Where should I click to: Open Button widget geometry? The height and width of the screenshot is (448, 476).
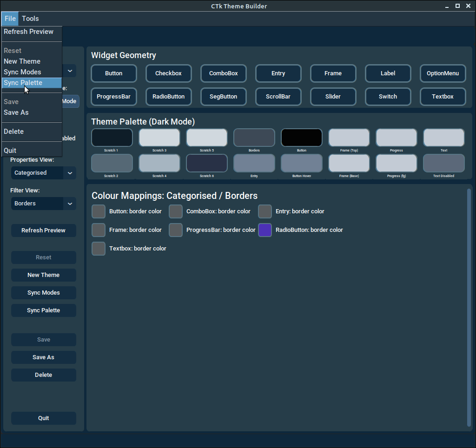click(114, 73)
